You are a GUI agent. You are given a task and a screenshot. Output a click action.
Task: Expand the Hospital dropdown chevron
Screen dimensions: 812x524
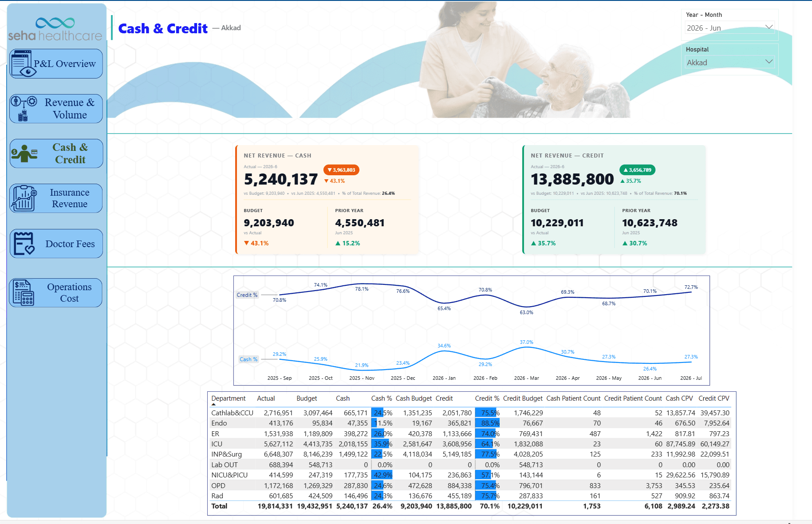click(769, 62)
